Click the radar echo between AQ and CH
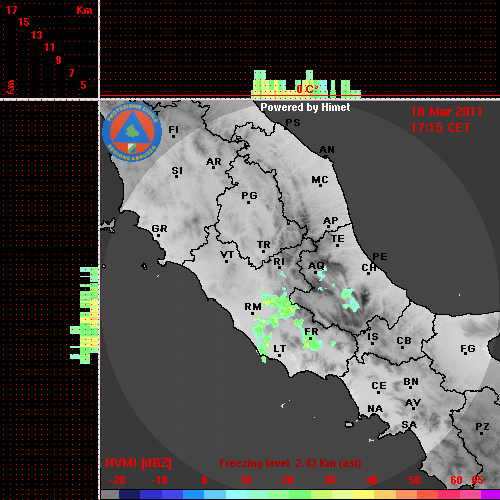 click(x=350, y=300)
